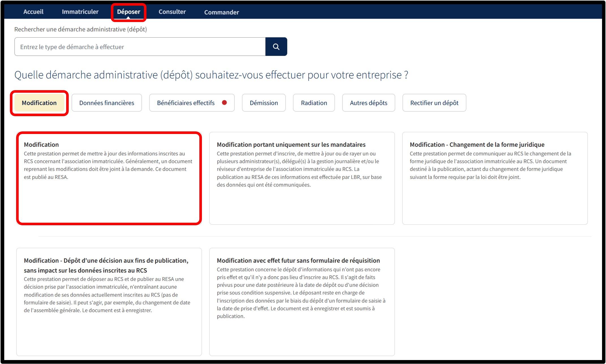The width and height of the screenshot is (606, 364).
Task: Click the red dot on Bénéficiaires effectifs
Action: [x=224, y=103]
